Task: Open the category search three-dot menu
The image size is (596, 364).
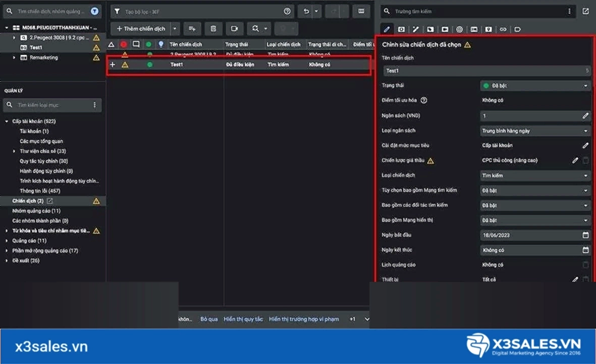Action: (95, 105)
